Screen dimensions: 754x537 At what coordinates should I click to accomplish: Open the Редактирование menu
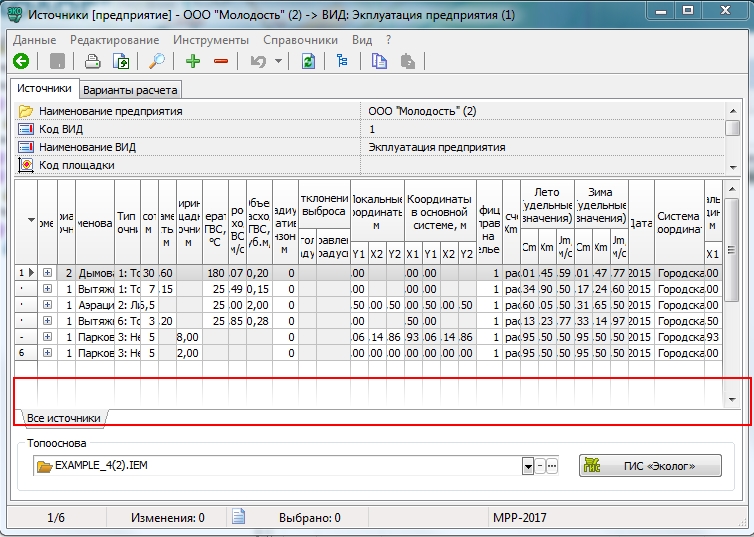tap(114, 40)
